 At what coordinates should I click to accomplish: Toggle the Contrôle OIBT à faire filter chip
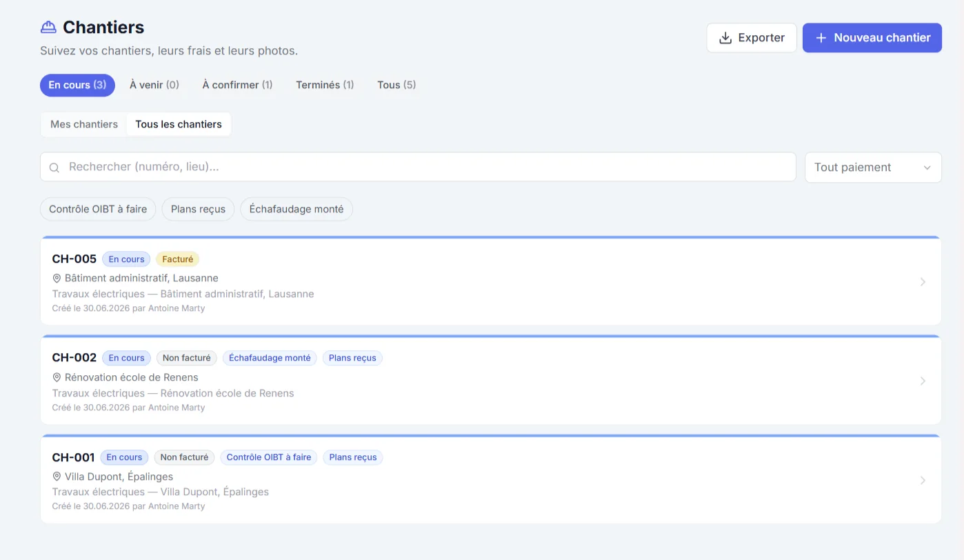pos(98,209)
